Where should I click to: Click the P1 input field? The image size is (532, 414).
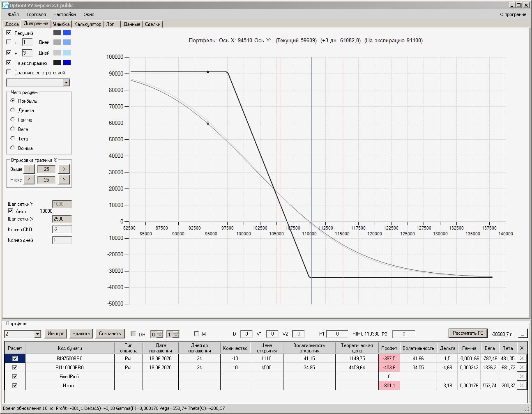click(x=337, y=334)
